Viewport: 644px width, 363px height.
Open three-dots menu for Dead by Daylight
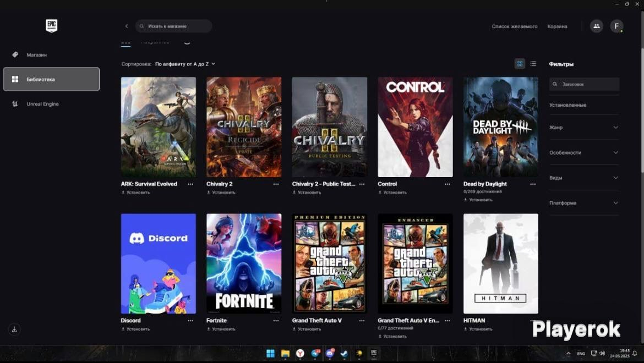coord(533,184)
